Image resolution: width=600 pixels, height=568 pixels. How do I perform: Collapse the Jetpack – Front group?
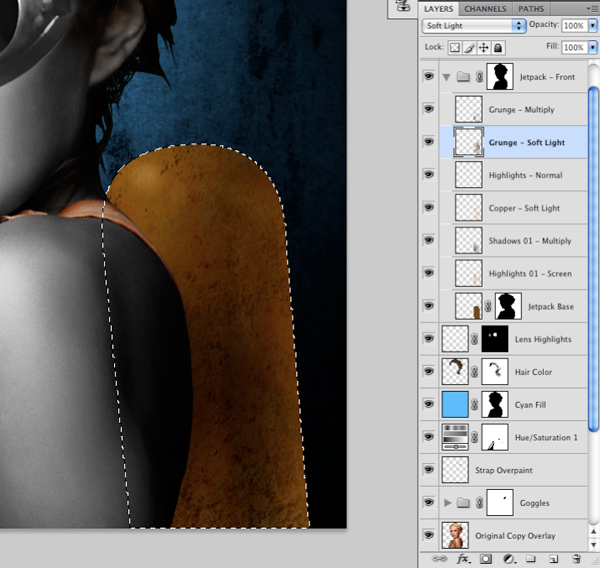point(446,77)
